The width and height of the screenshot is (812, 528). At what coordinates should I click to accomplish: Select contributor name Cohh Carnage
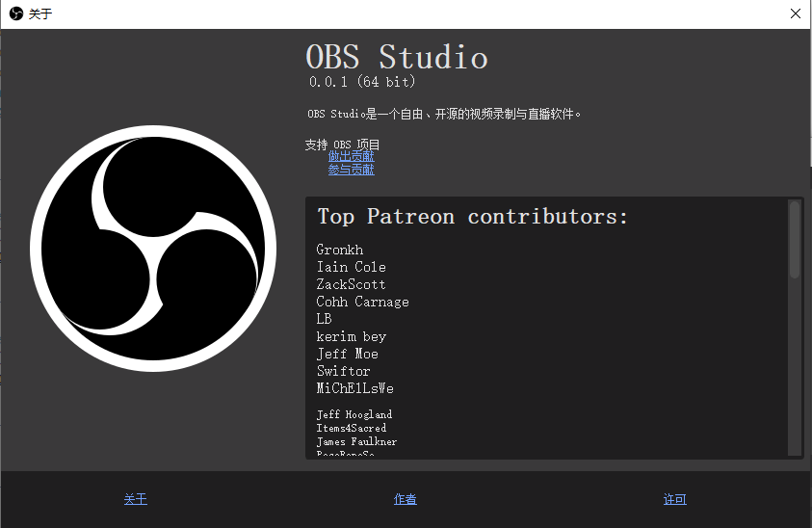[x=362, y=302]
